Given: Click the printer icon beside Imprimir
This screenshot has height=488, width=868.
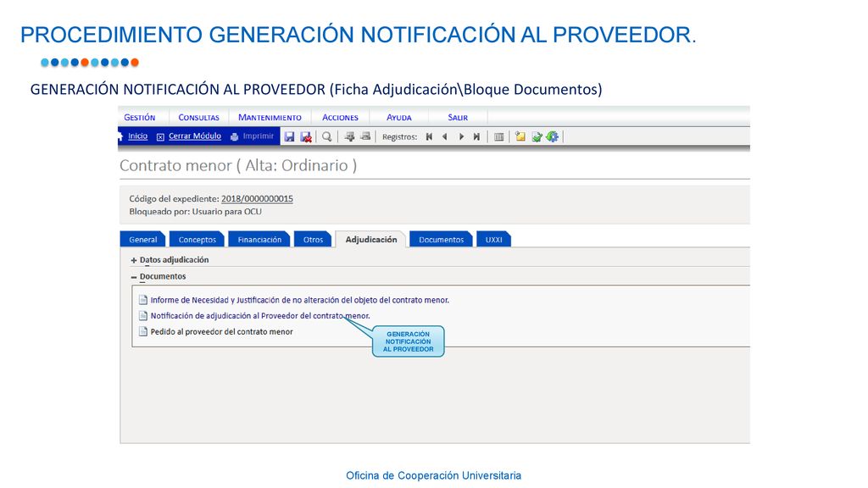Looking at the screenshot, I should pos(234,136).
